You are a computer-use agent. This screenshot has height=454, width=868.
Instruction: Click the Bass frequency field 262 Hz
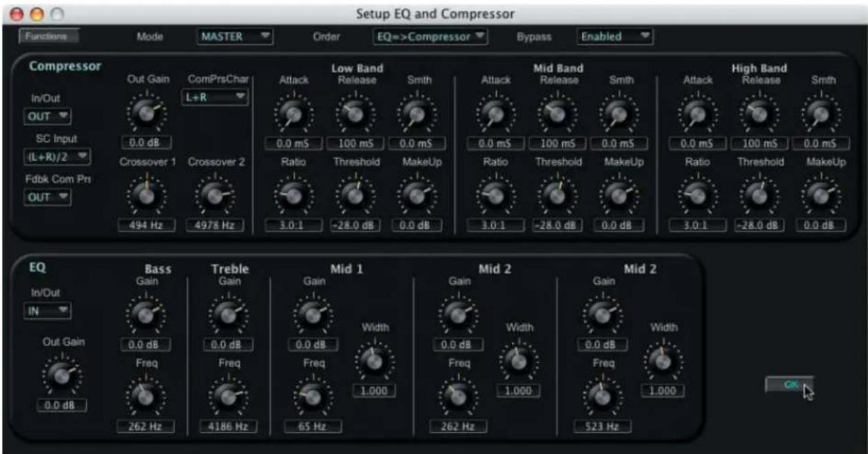pos(145,426)
